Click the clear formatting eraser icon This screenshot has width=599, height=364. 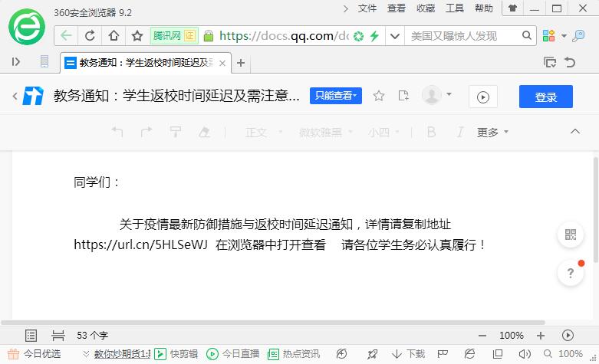click(x=204, y=132)
